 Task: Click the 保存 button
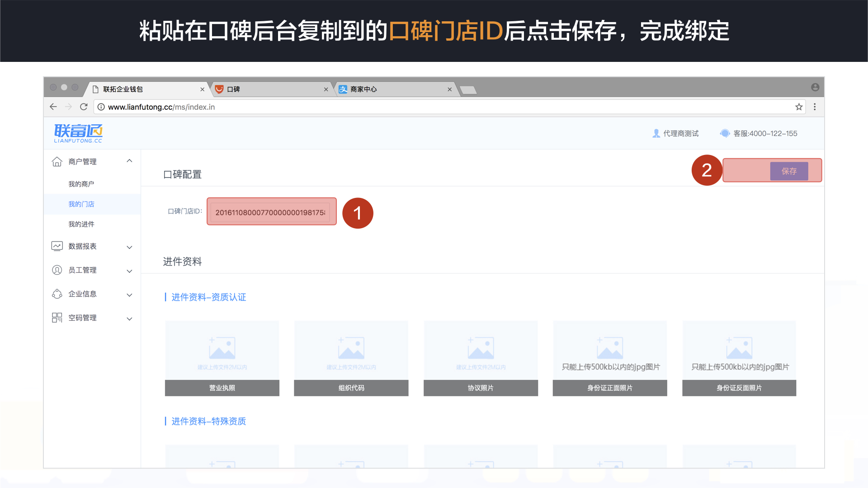(x=789, y=171)
